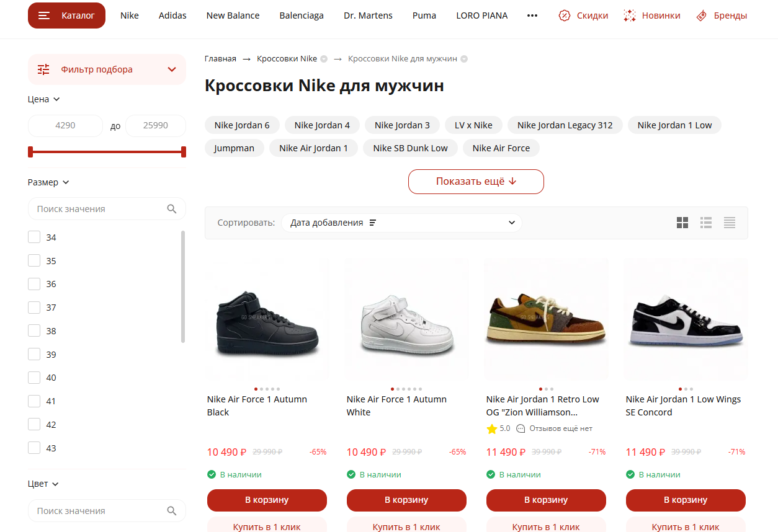Click the Показать ещё button
This screenshot has width=778, height=532.
click(x=476, y=182)
